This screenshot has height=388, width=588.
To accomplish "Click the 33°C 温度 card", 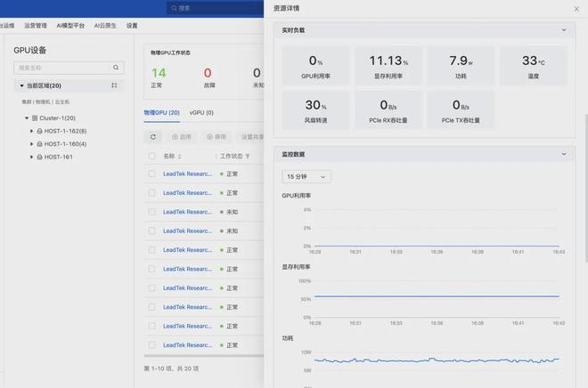I will pos(534,66).
